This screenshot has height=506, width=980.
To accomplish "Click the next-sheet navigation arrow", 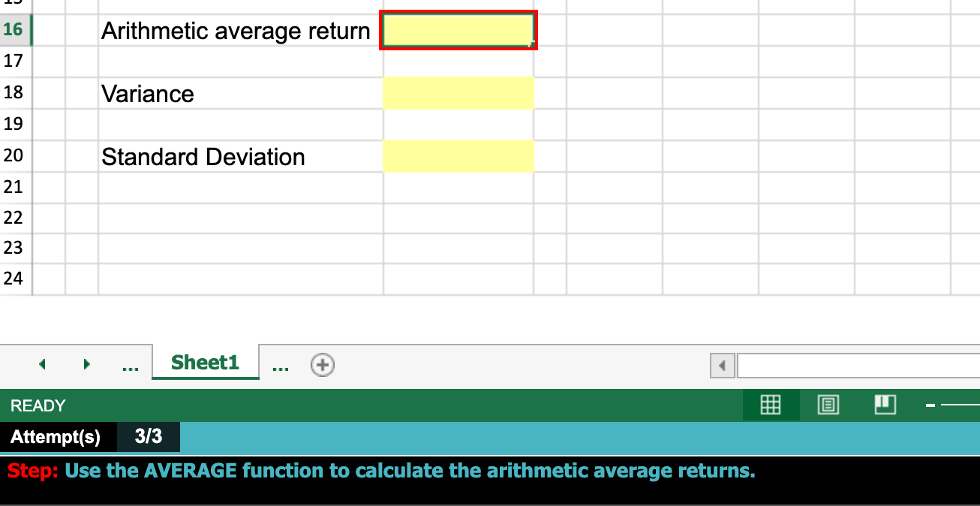I will [x=86, y=364].
